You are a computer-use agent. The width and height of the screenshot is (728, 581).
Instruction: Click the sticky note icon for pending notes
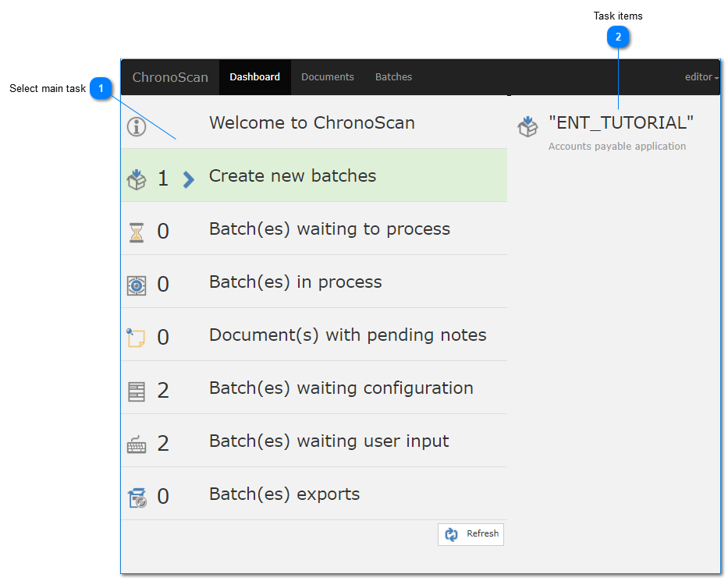point(136,338)
